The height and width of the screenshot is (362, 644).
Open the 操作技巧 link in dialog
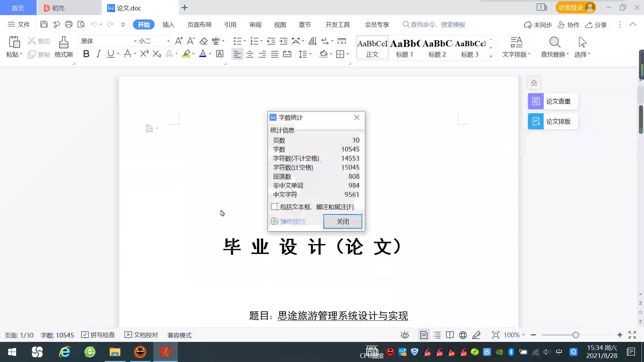(x=292, y=222)
